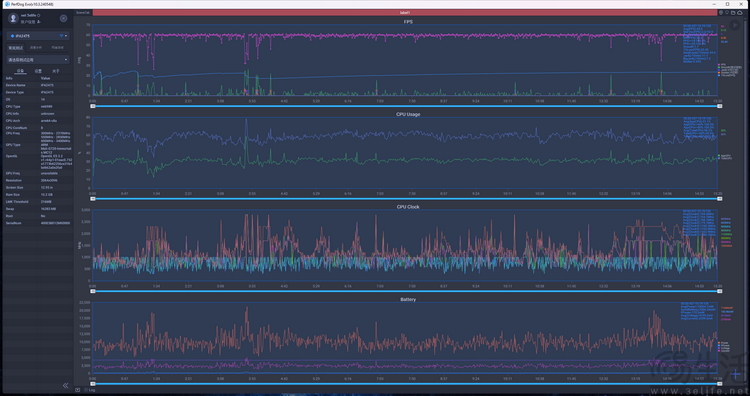Click the FPS chart timeline range slider

(x=406, y=106)
